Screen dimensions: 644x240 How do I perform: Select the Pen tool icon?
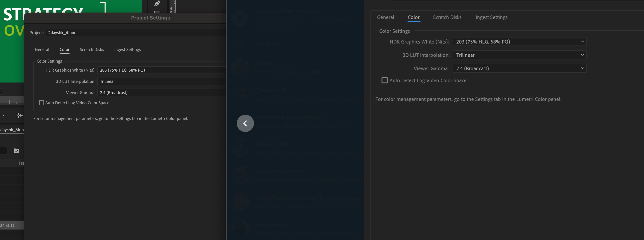[157, 4]
